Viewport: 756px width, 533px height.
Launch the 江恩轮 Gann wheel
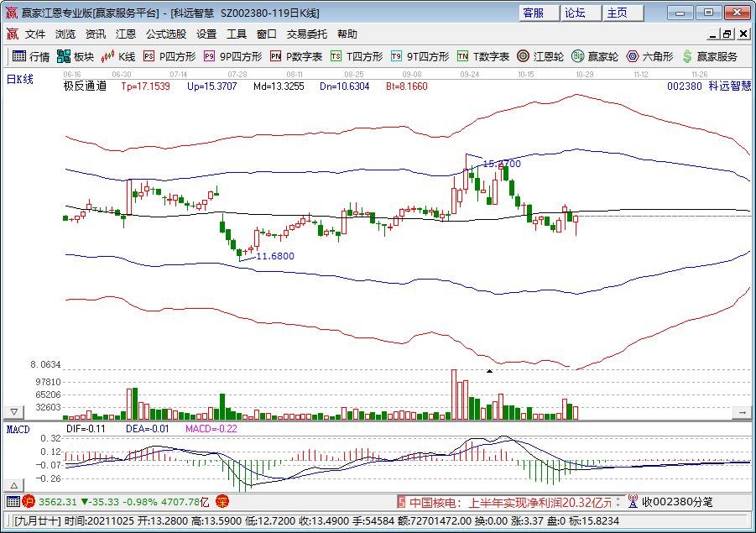click(x=540, y=56)
